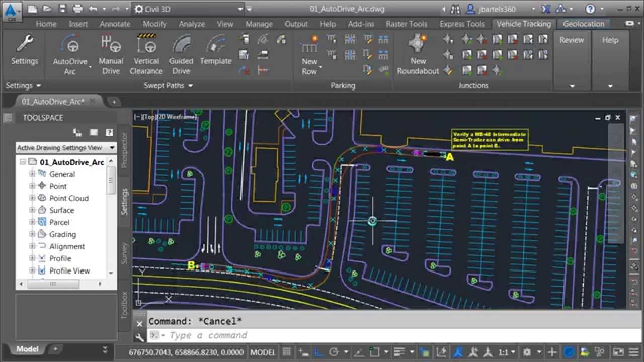
Task: Click the Help panel button in ribbon
Action: coord(610,40)
